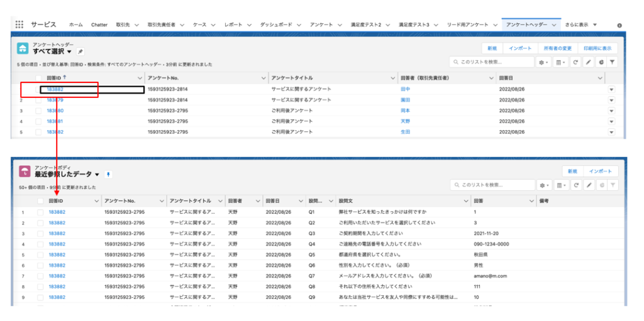Open the さらに表示 menu
644x321 pixels.
(580, 25)
